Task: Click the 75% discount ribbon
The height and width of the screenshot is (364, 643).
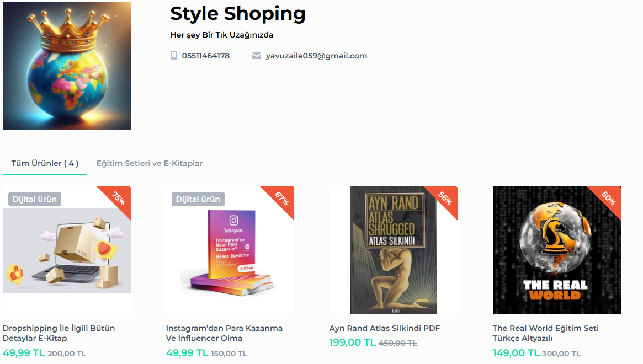Action: [x=119, y=199]
